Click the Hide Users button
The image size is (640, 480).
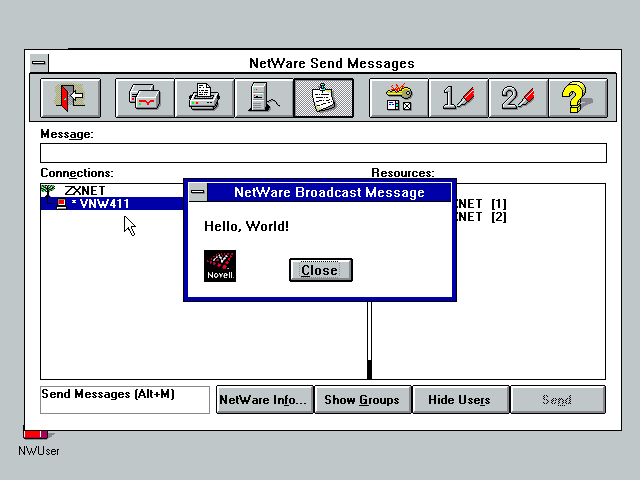[x=460, y=400]
